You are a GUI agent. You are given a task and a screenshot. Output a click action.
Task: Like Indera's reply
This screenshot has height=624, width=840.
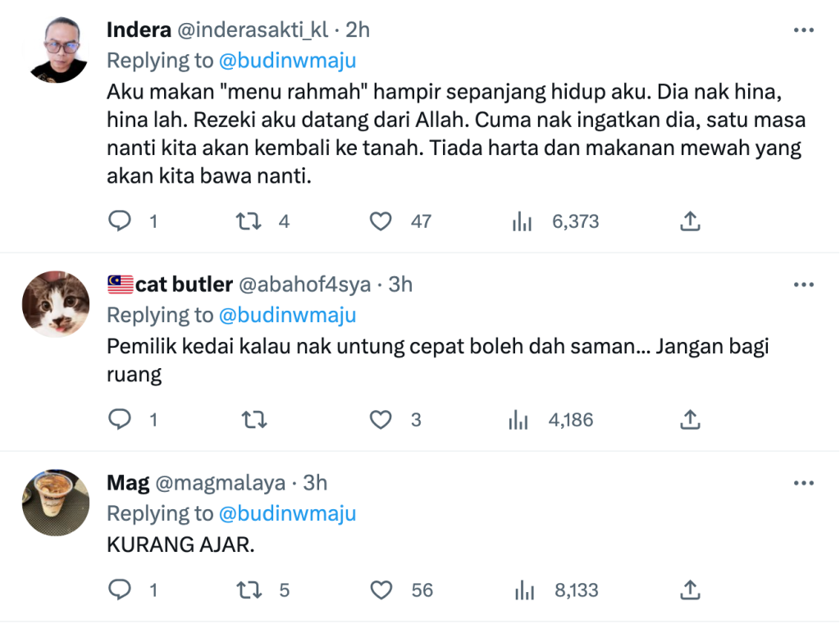tap(381, 221)
